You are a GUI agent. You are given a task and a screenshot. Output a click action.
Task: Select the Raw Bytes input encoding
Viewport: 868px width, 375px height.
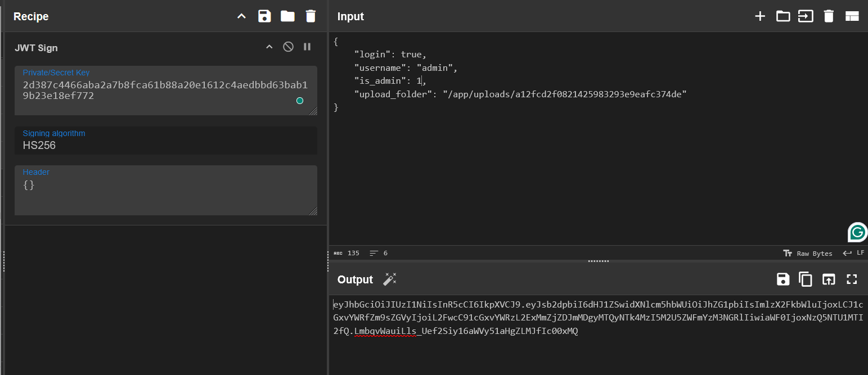pyautogui.click(x=808, y=254)
